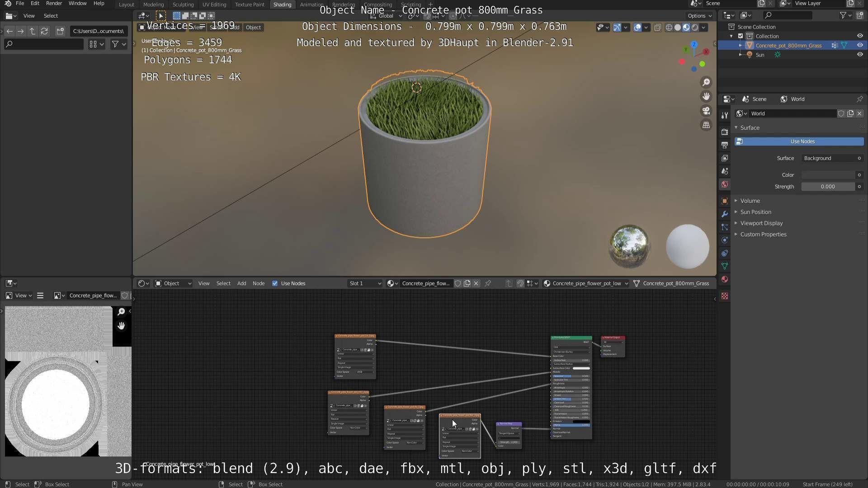Pin the node editor material
The width and height of the screenshot is (868, 488).
point(488,283)
